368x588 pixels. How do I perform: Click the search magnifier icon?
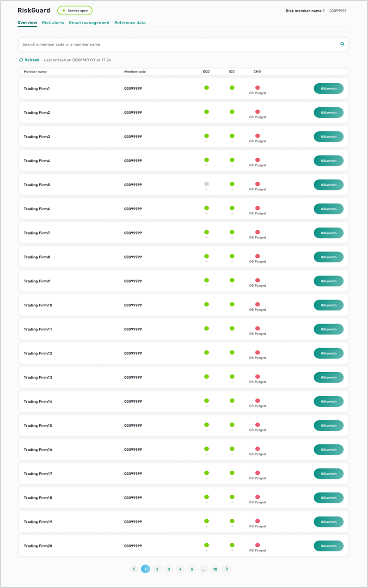(x=342, y=44)
